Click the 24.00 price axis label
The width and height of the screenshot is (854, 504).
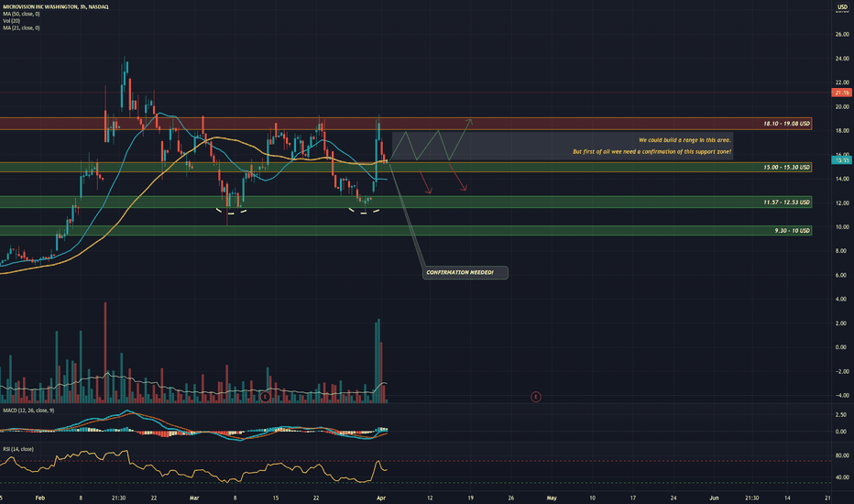click(842, 59)
